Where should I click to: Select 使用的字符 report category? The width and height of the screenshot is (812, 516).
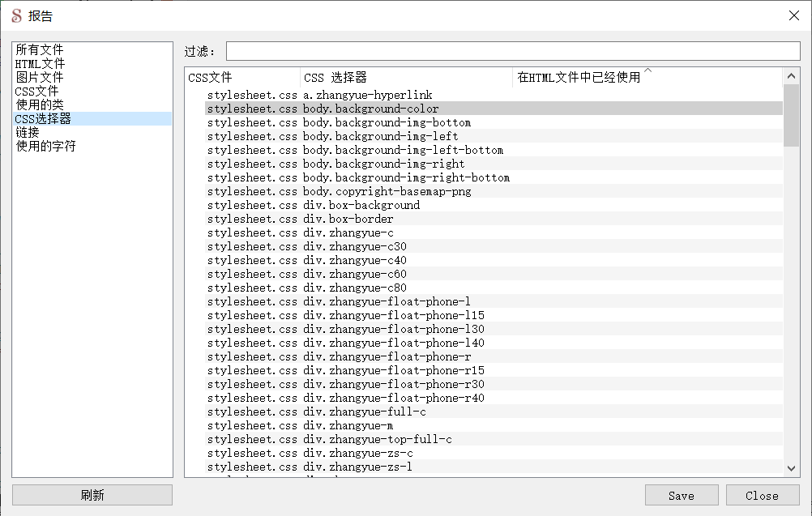45,147
